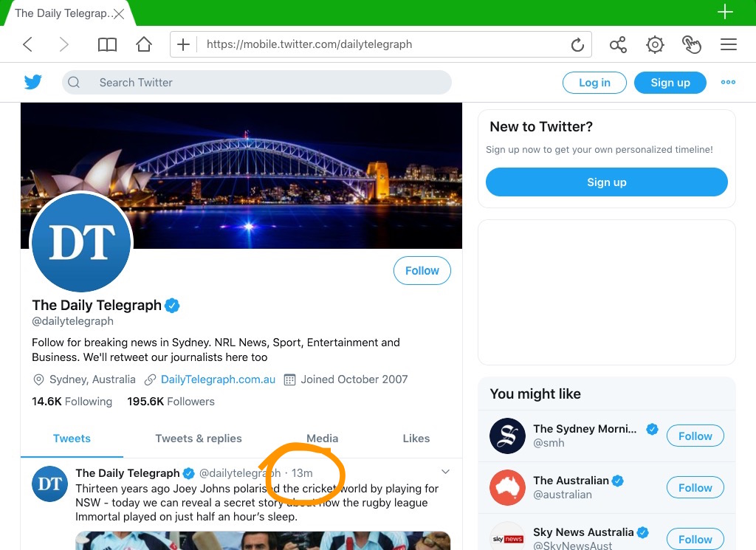Click the Log in button
The width and height of the screenshot is (756, 550).
tap(594, 83)
